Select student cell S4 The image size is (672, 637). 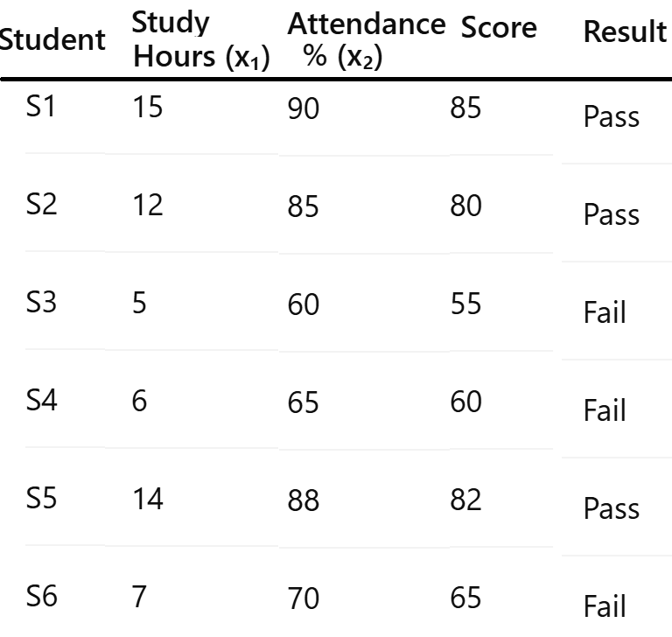point(42,401)
